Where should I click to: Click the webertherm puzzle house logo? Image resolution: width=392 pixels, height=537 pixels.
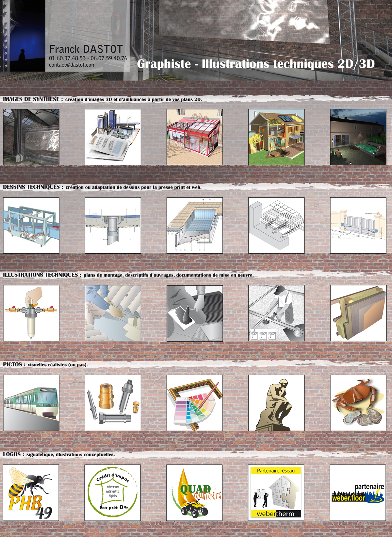(276, 493)
